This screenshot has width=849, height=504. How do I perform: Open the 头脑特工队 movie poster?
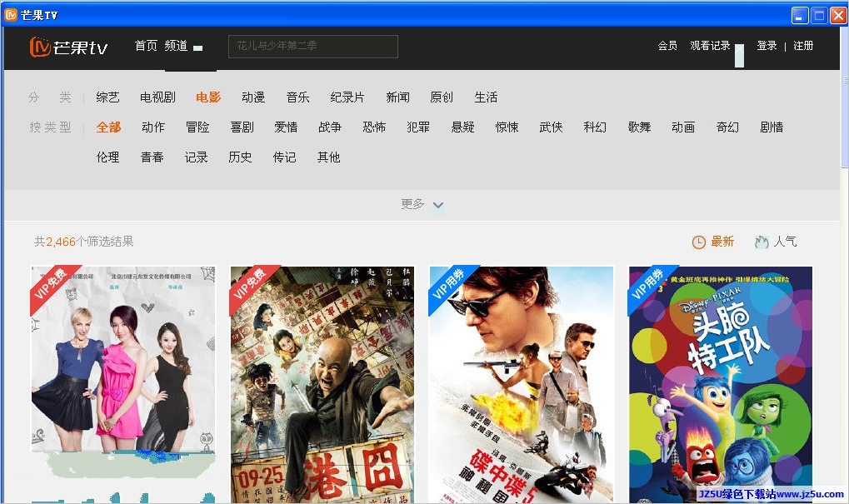(721, 384)
